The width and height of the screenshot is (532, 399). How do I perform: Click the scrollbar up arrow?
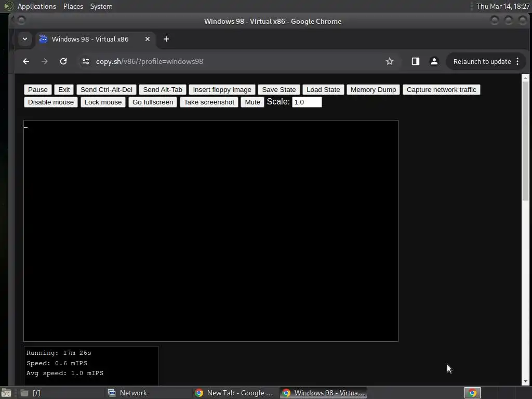tap(525, 78)
